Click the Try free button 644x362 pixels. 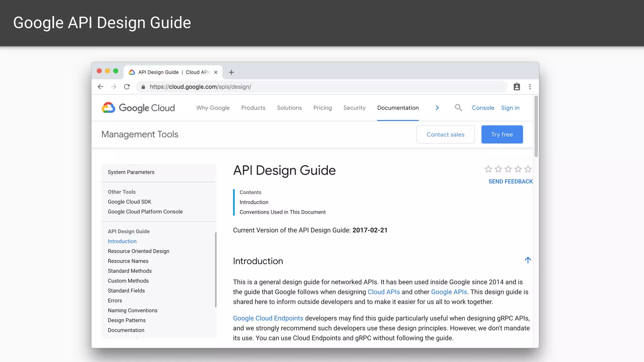click(x=502, y=134)
